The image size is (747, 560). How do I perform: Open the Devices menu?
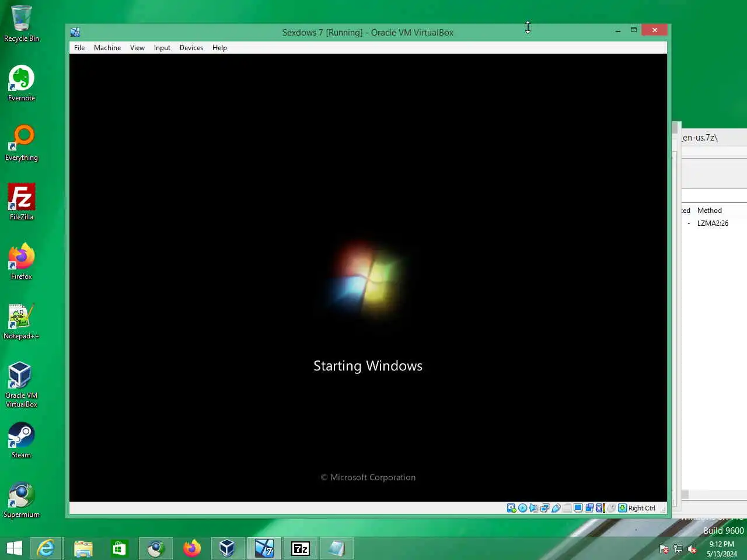tap(191, 48)
